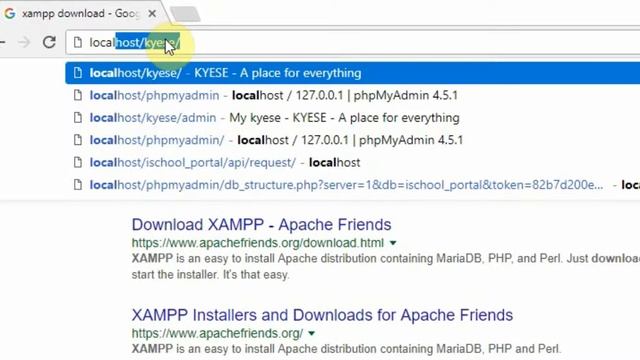The image size is (640, 360).
Task: Select the 'xampp download - Google' tab
Action: pos(81,13)
